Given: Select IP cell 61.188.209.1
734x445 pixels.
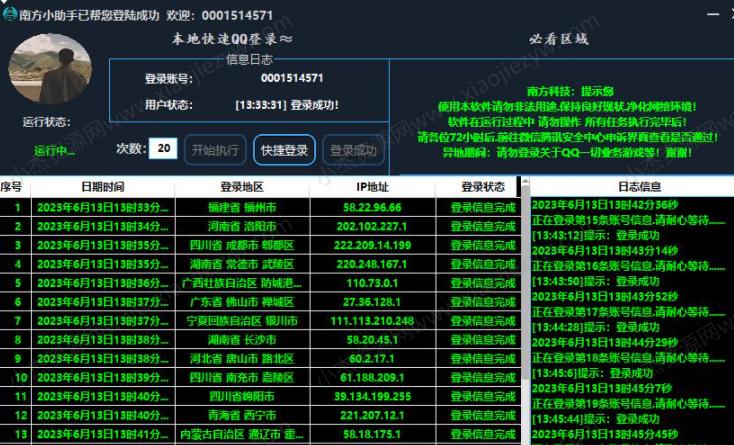Looking at the screenshot, I should pos(372,378).
